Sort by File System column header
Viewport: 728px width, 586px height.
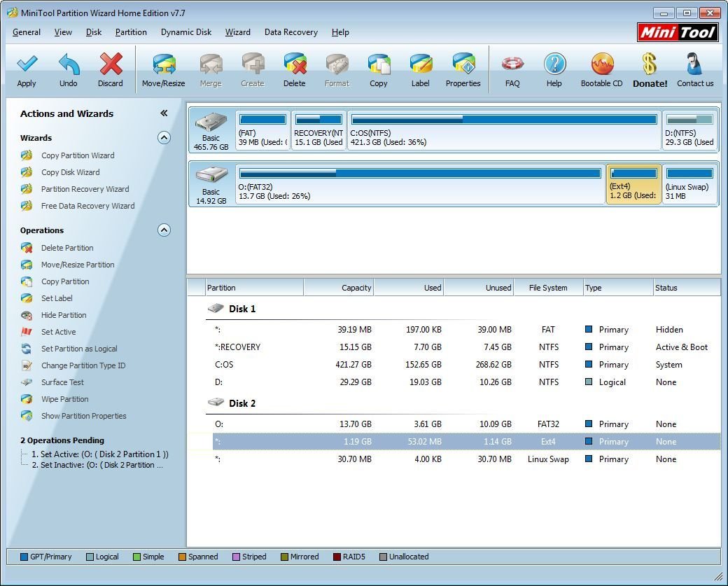click(x=548, y=288)
